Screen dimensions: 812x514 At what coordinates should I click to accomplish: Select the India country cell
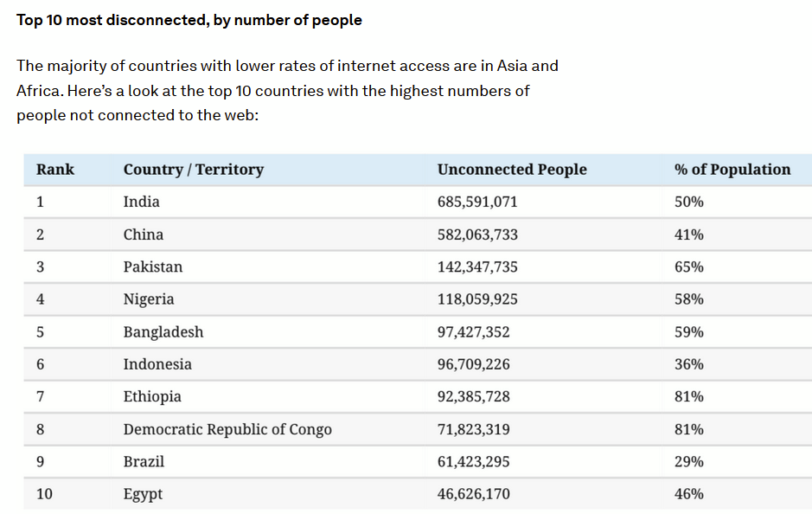[x=142, y=202]
